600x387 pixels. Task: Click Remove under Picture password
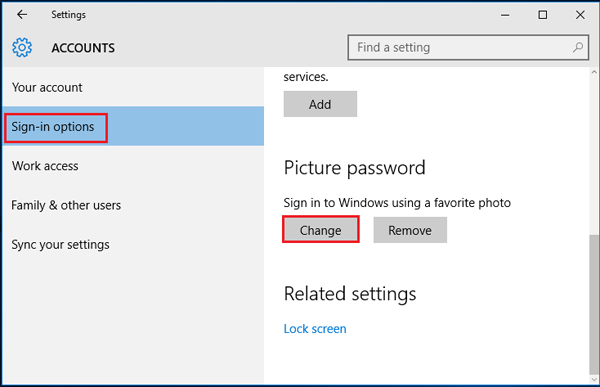pyautogui.click(x=410, y=230)
